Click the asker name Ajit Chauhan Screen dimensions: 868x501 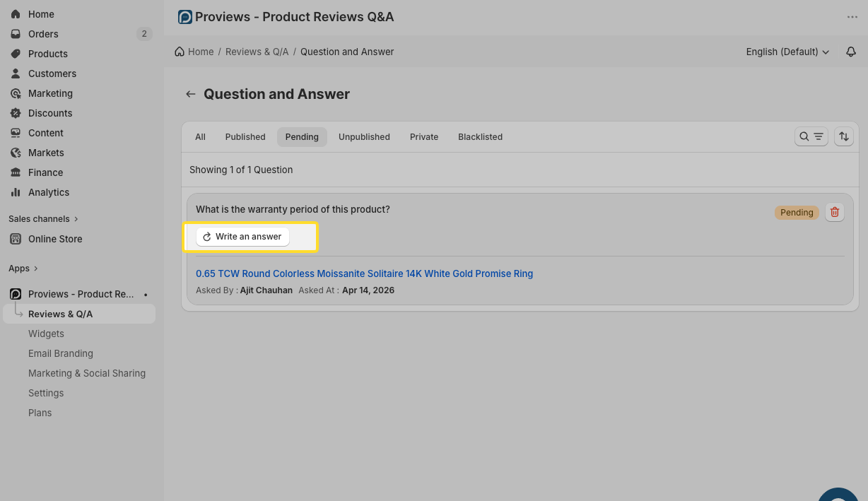click(266, 290)
